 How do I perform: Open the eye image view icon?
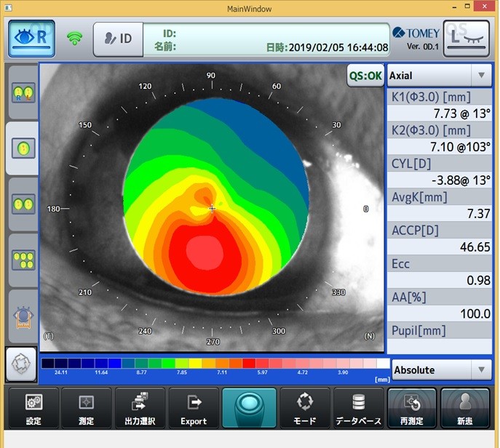click(23, 316)
